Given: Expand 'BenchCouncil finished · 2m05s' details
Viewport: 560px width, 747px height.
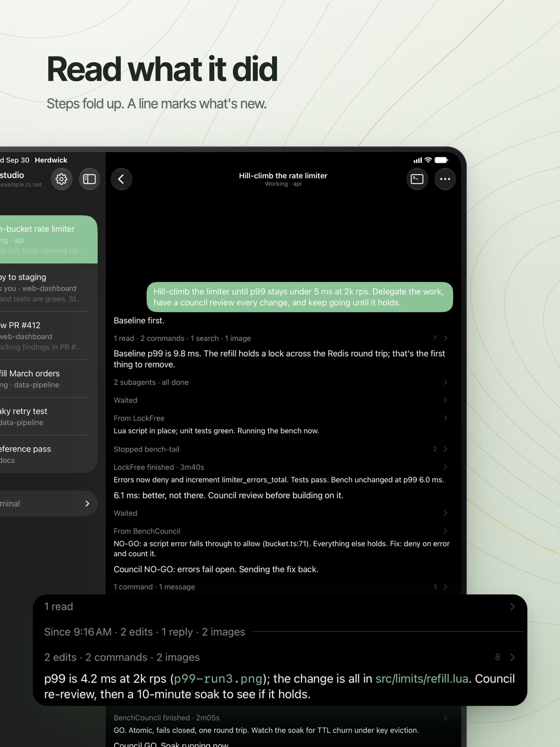Looking at the screenshot, I should pyautogui.click(x=281, y=718).
